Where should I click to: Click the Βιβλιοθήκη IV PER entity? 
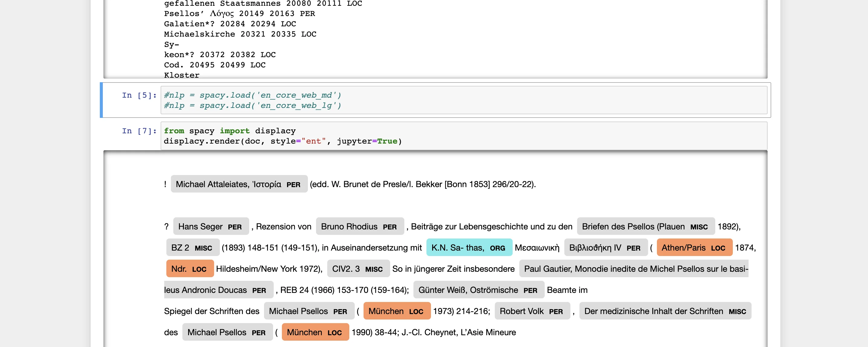click(605, 248)
